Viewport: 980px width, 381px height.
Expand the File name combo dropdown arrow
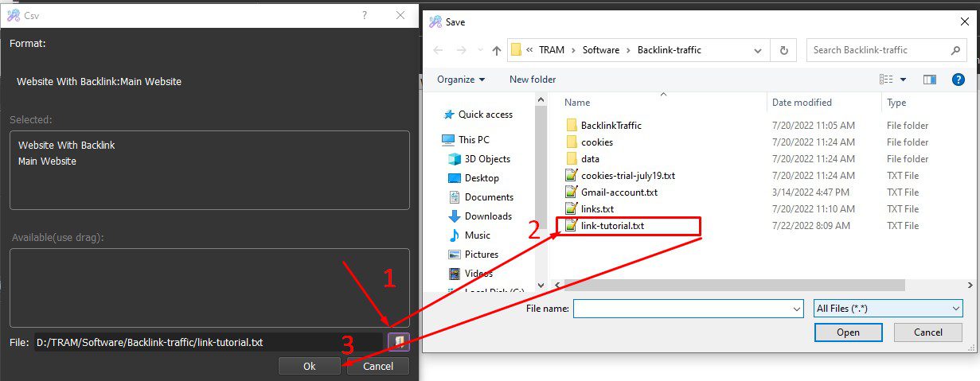coord(797,309)
